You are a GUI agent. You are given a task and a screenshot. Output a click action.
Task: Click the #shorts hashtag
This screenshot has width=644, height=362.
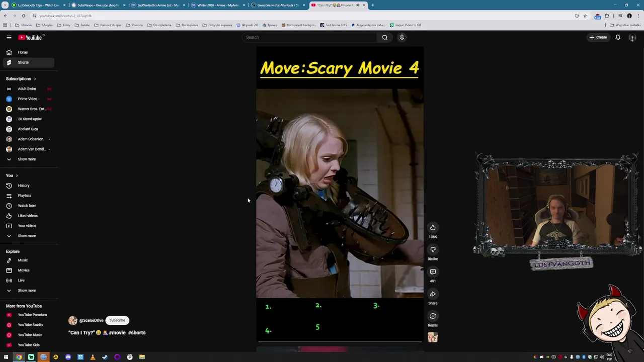(x=137, y=333)
